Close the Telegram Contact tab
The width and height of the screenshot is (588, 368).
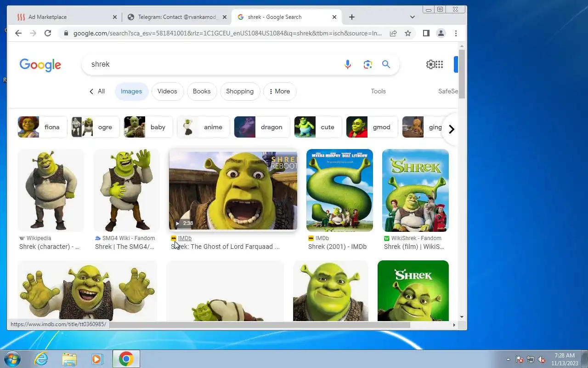tap(225, 17)
